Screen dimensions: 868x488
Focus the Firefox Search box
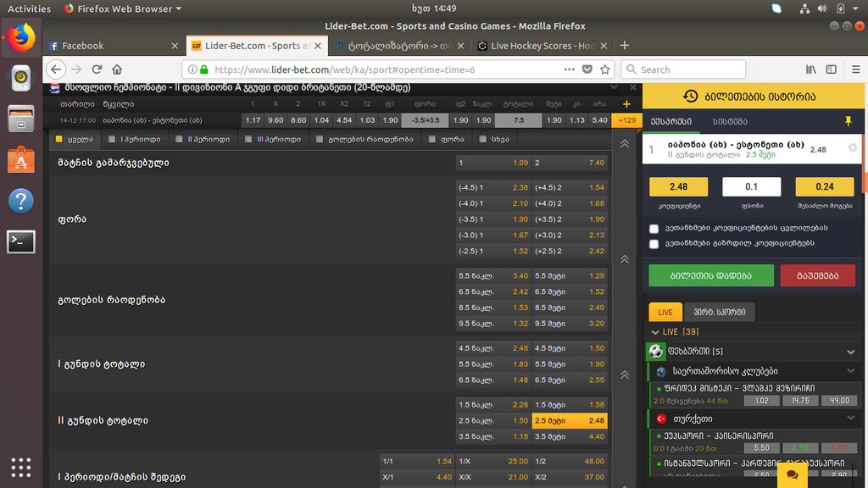[x=683, y=69]
